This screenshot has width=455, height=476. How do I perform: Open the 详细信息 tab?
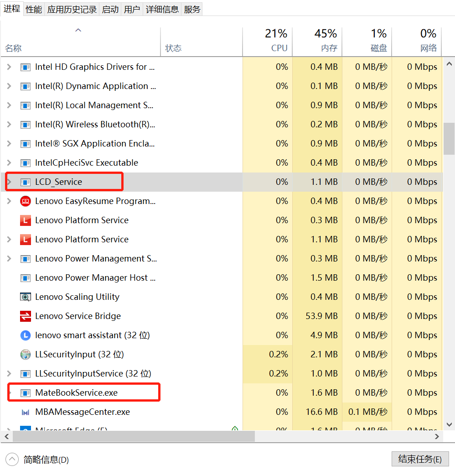pyautogui.click(x=162, y=10)
